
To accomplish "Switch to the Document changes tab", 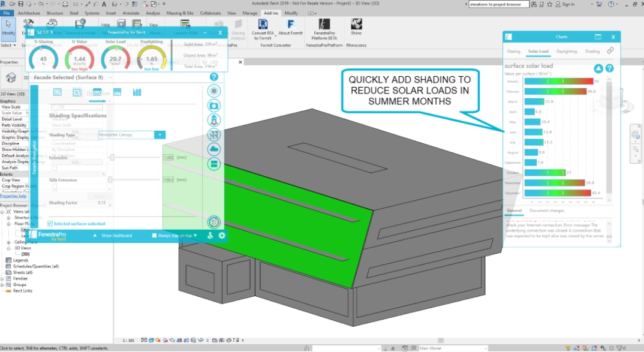I will (547, 210).
